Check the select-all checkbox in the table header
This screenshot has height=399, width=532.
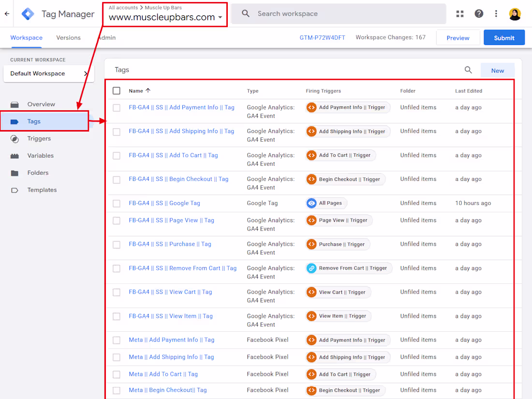click(x=116, y=90)
